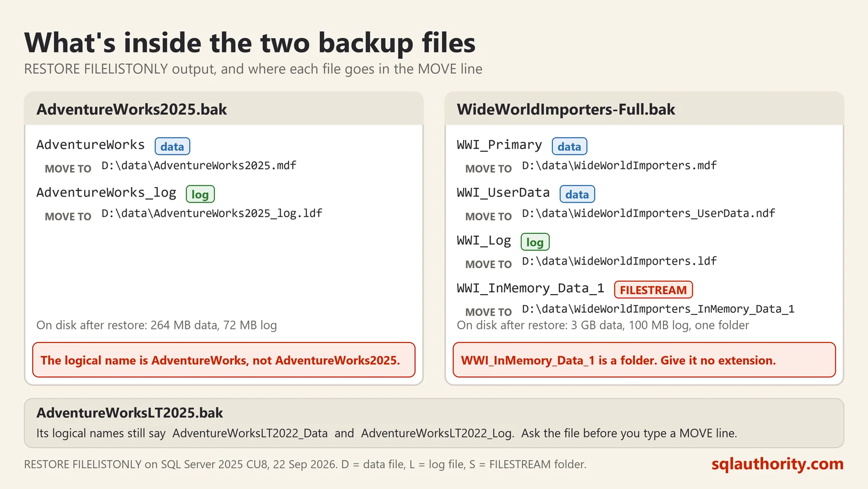Select path D:\data\AdventureWorks2025_log.ldf
Screen dimensions: 868x489
(212, 214)
